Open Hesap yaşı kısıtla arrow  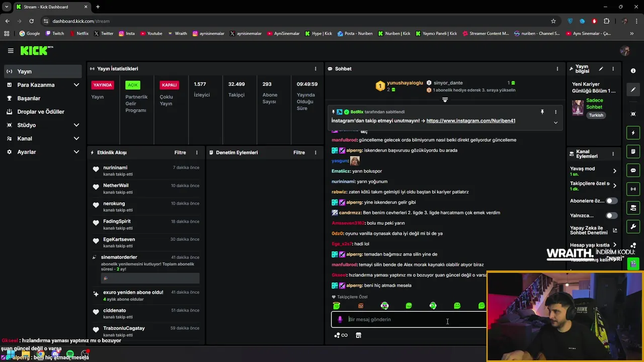click(614, 245)
